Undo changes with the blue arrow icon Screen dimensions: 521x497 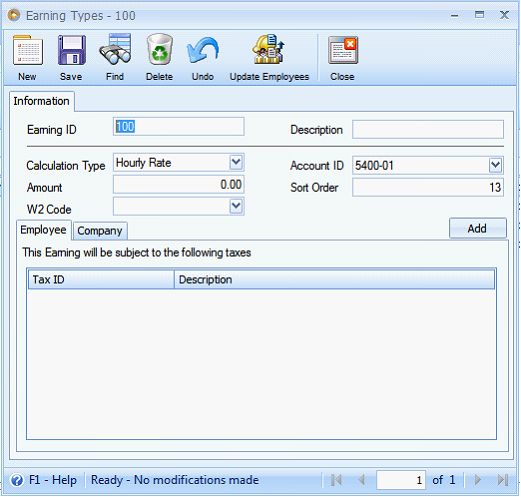pyautogui.click(x=203, y=50)
